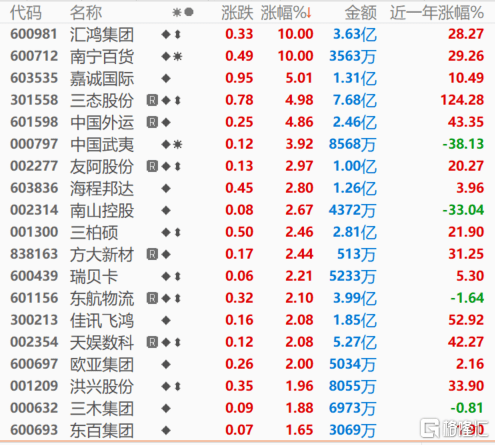Click the diamond marker in the 三木集团 row
Viewport: 495px width, 445px height.
coord(166,408)
